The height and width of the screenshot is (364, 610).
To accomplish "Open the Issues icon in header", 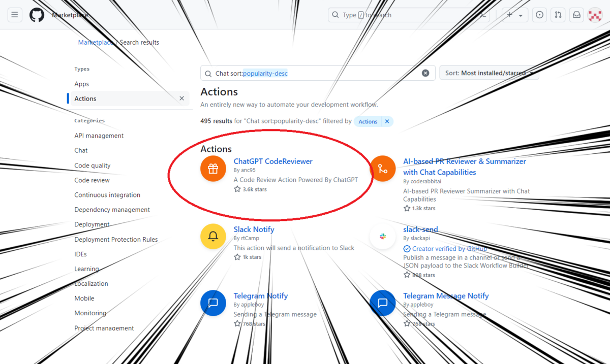I will coord(540,15).
